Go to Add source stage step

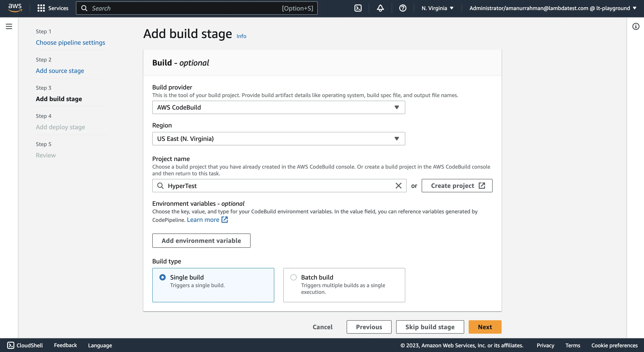click(x=60, y=71)
